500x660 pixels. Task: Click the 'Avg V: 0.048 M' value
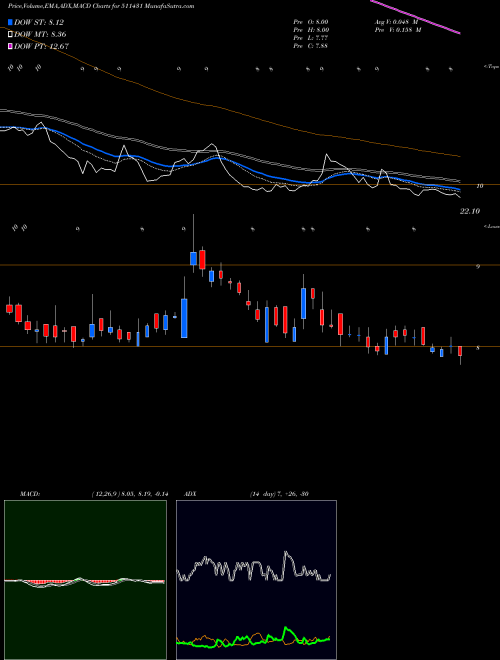[x=396, y=22]
